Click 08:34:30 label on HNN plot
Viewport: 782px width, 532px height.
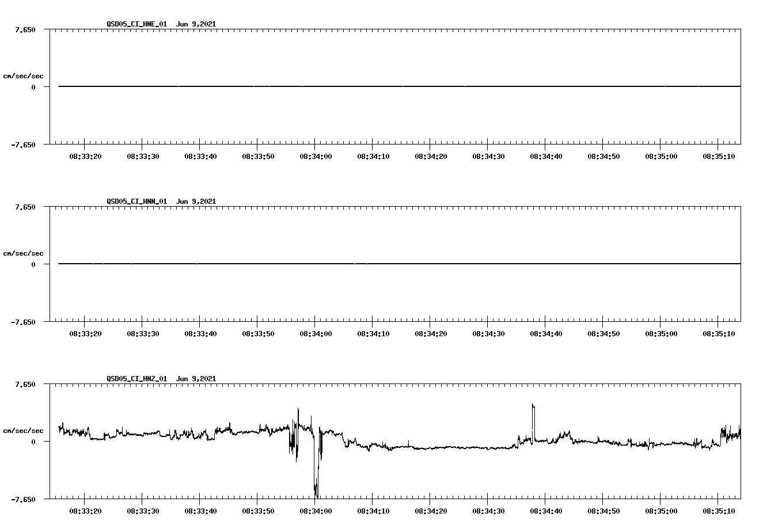pos(488,334)
